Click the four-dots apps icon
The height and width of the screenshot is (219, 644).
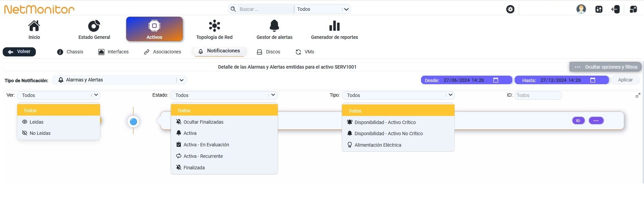599,9
